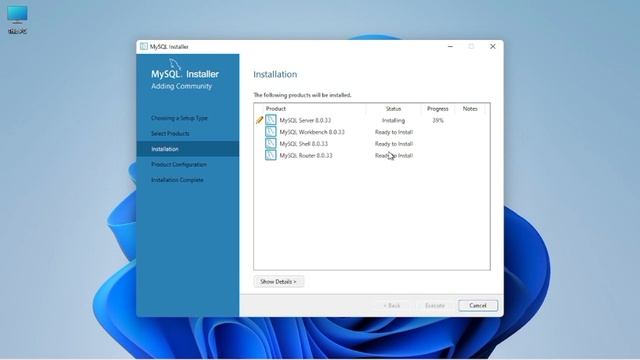Open the Select Products step
This screenshot has height=360, width=640.
170,133
